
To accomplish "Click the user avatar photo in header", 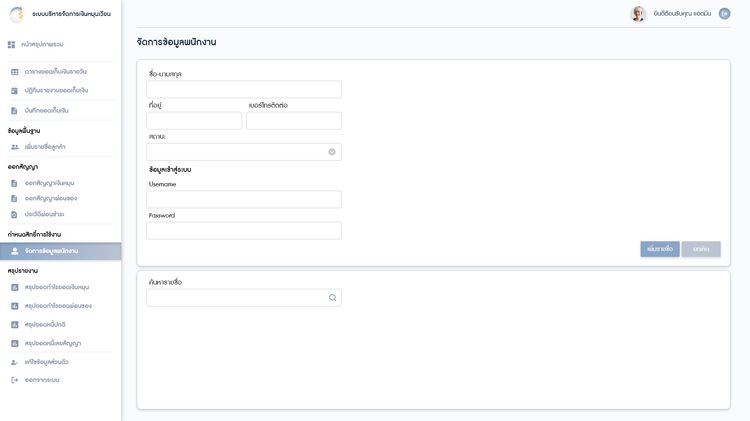I will pos(637,14).
